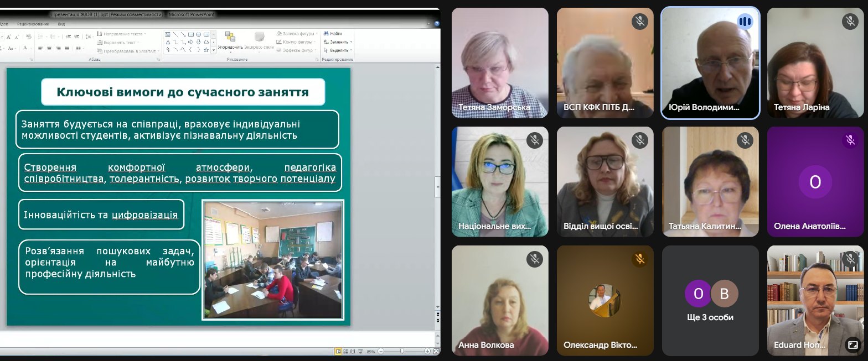Switch to Slide Sorter view icon
868x361 pixels.
(x=346, y=351)
